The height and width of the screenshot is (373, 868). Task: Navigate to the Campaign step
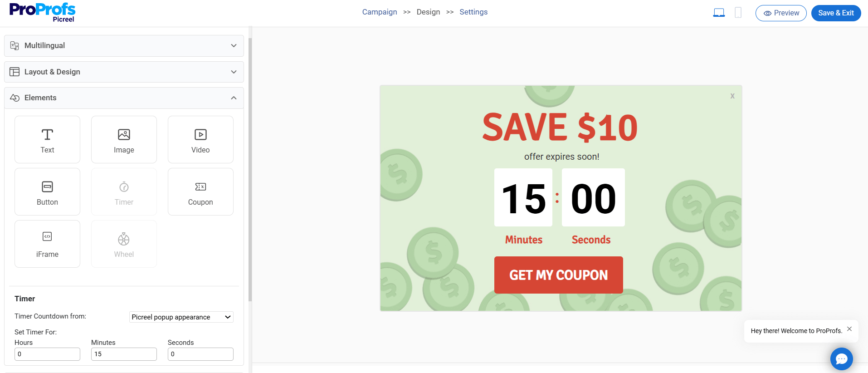tap(380, 12)
